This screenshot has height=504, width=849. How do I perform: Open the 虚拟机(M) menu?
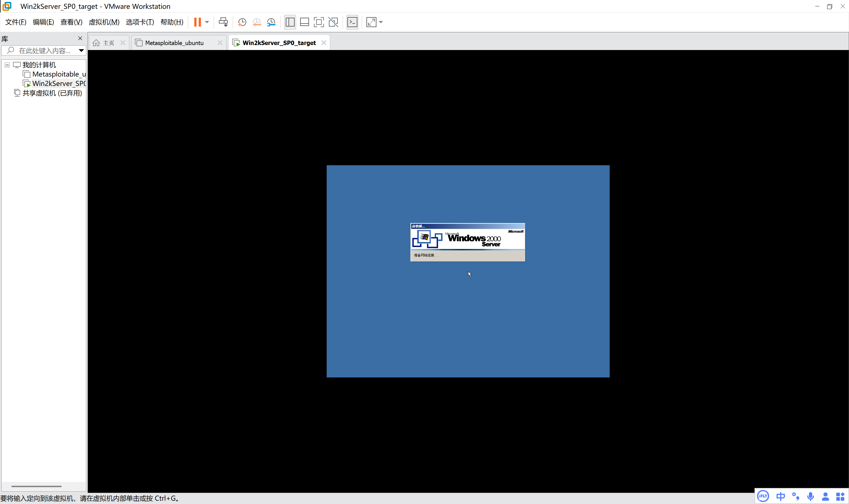tap(104, 22)
